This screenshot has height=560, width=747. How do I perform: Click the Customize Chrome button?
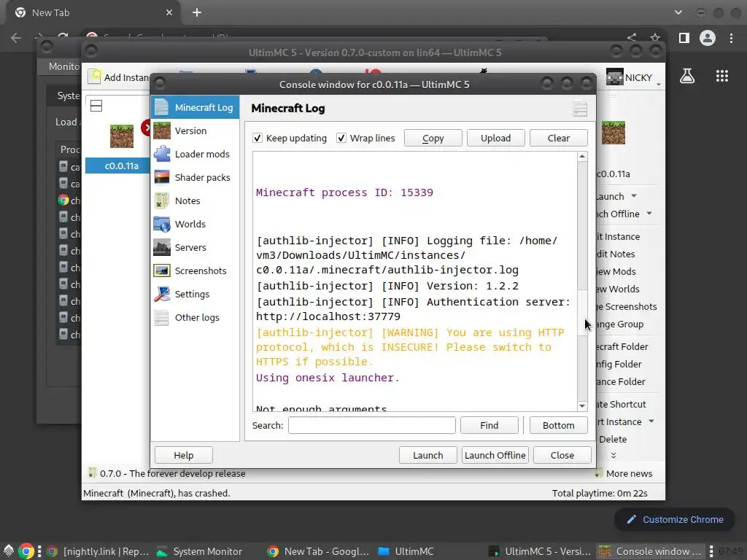coord(674,519)
